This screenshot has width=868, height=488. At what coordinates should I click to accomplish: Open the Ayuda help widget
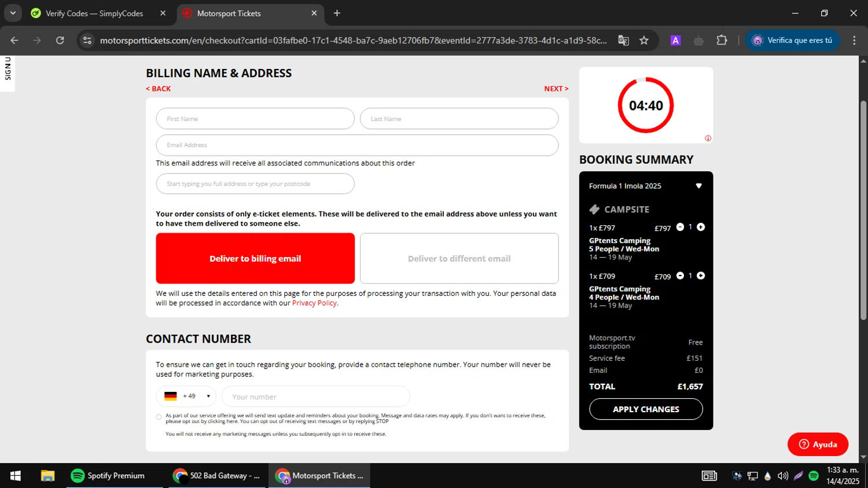(x=818, y=444)
